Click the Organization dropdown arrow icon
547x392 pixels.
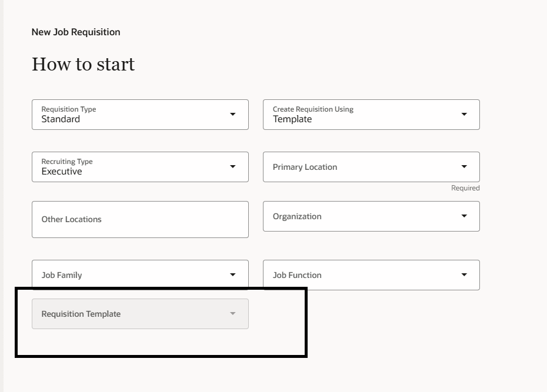(463, 216)
